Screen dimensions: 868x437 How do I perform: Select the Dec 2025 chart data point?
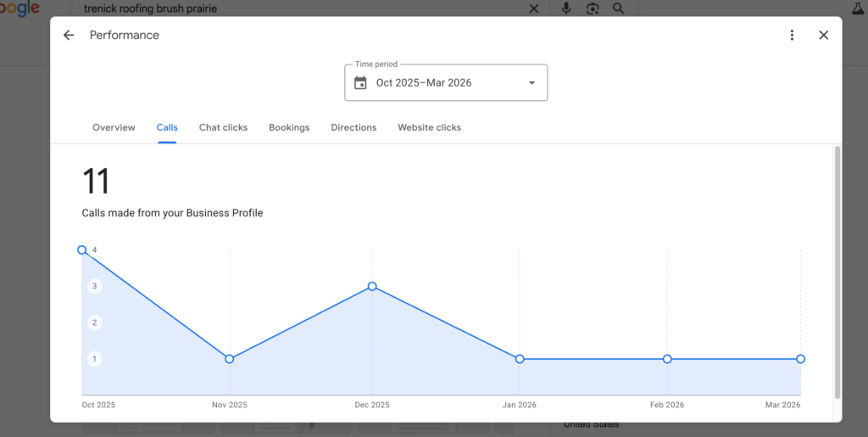(372, 287)
